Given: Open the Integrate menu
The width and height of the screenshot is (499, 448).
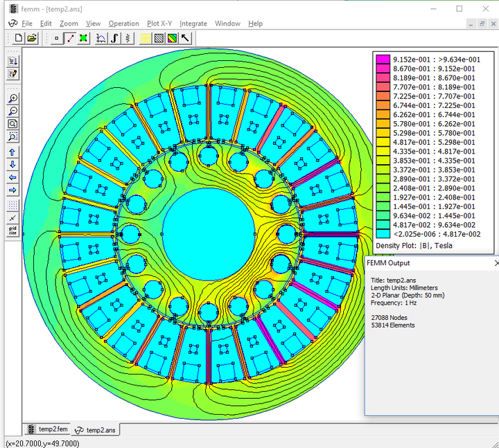Looking at the screenshot, I should click(x=193, y=24).
